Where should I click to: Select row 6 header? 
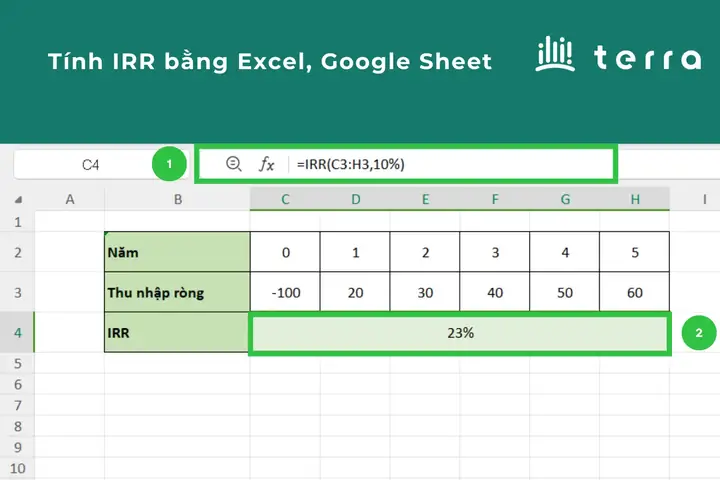pos(17,384)
